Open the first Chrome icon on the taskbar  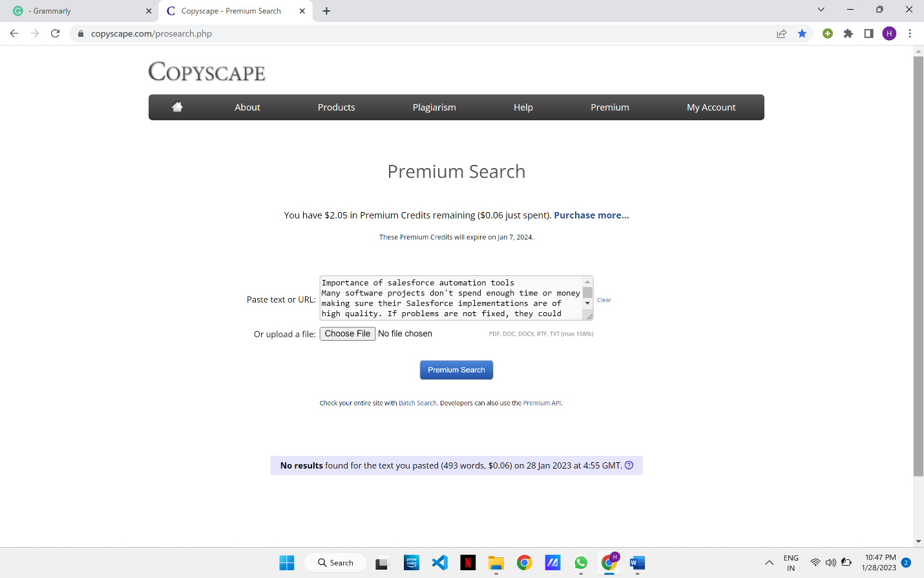coord(524,563)
